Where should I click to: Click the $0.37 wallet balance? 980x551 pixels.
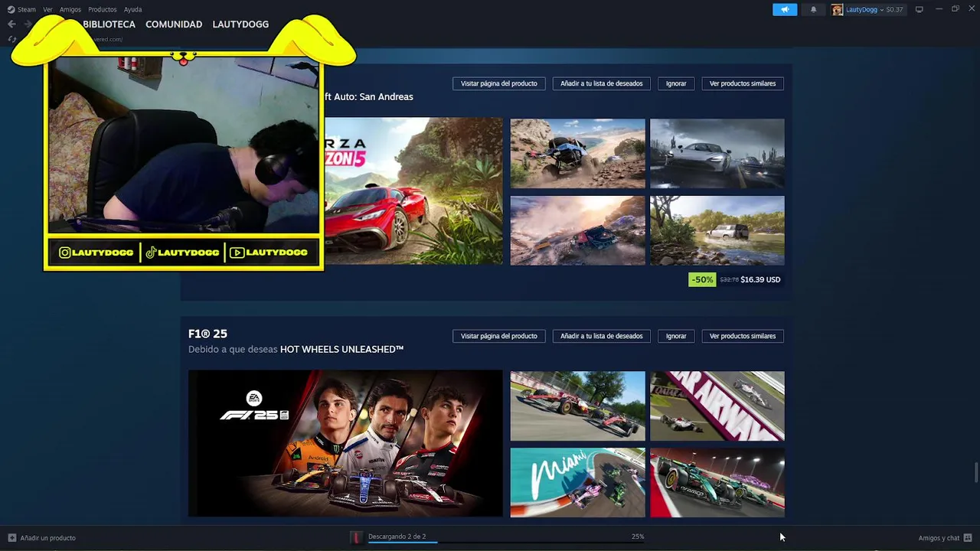pos(894,9)
